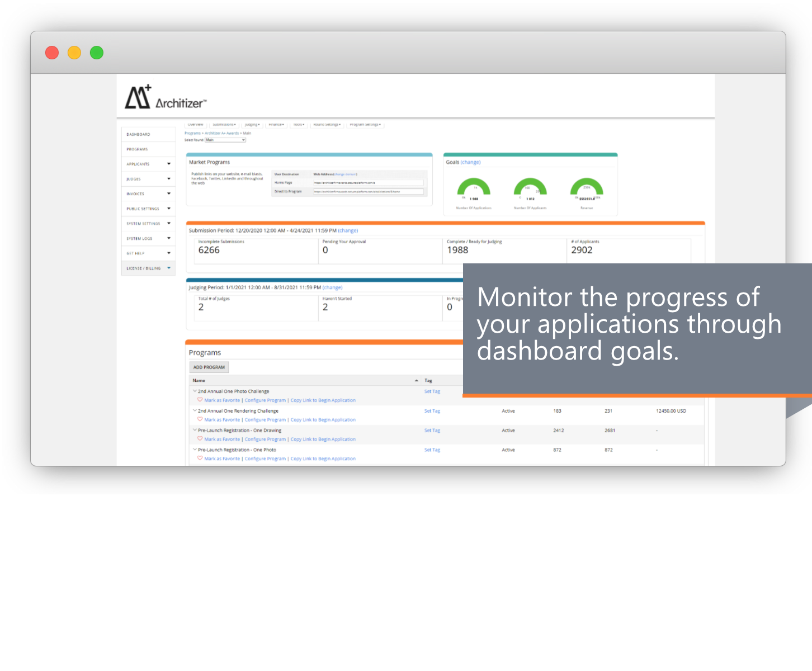812x671 pixels.
Task: Sort programs using the Name column arrow
Action: click(416, 381)
